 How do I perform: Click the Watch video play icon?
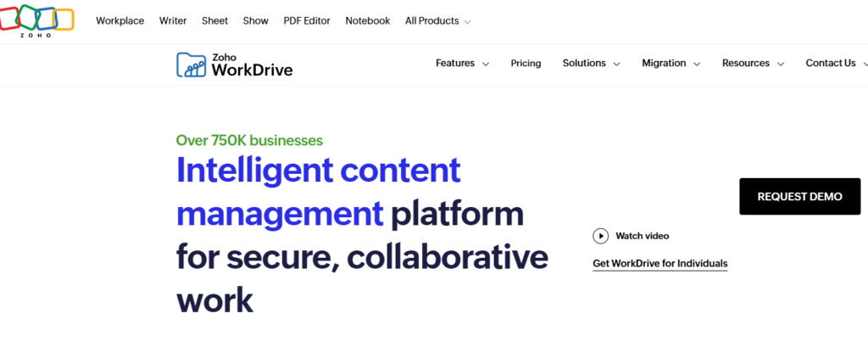coord(601,236)
